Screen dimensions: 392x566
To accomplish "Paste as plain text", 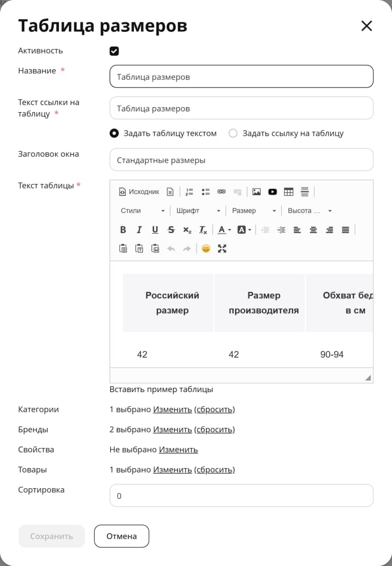I will pyautogui.click(x=139, y=249).
